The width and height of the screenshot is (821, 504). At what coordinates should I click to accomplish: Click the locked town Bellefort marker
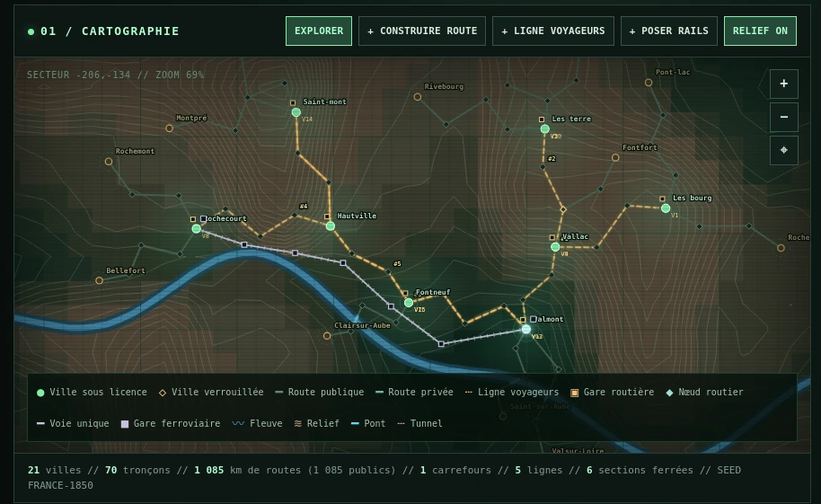point(99,281)
